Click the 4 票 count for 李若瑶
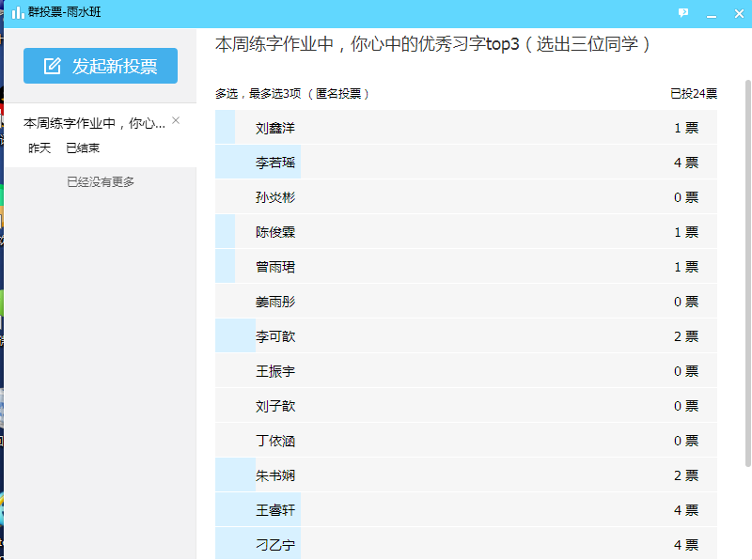 (x=686, y=163)
